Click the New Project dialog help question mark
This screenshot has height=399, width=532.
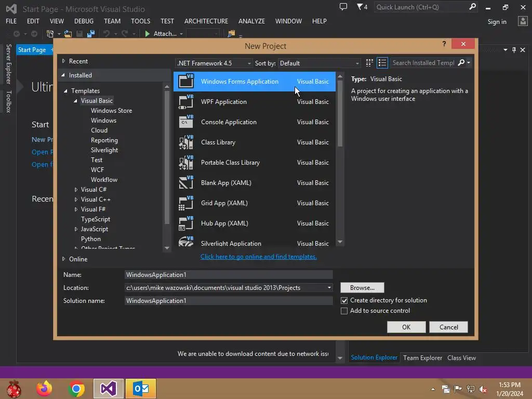[444, 44]
